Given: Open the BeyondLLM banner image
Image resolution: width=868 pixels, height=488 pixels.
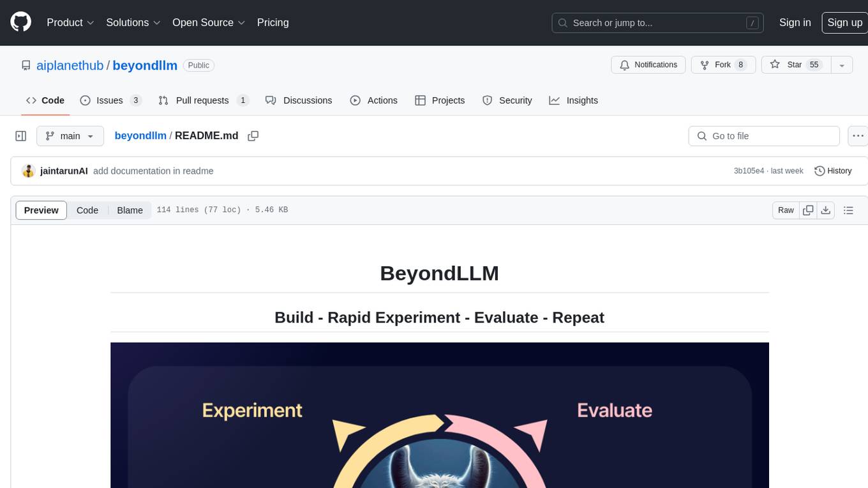Looking at the screenshot, I should [440, 415].
